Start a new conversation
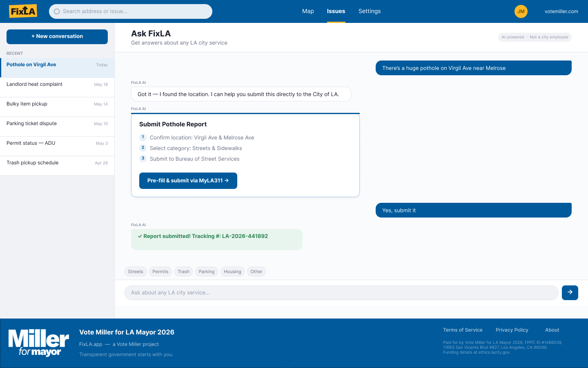The image size is (588, 368). tap(57, 36)
